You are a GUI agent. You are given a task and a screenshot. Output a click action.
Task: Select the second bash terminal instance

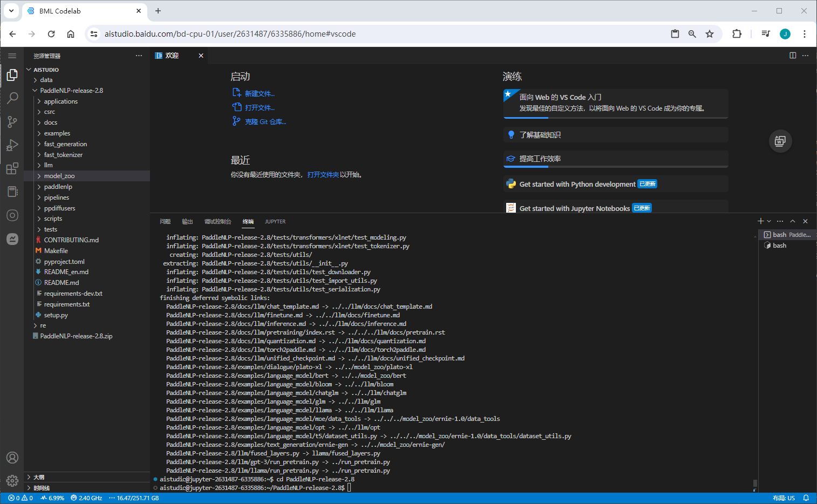point(787,246)
